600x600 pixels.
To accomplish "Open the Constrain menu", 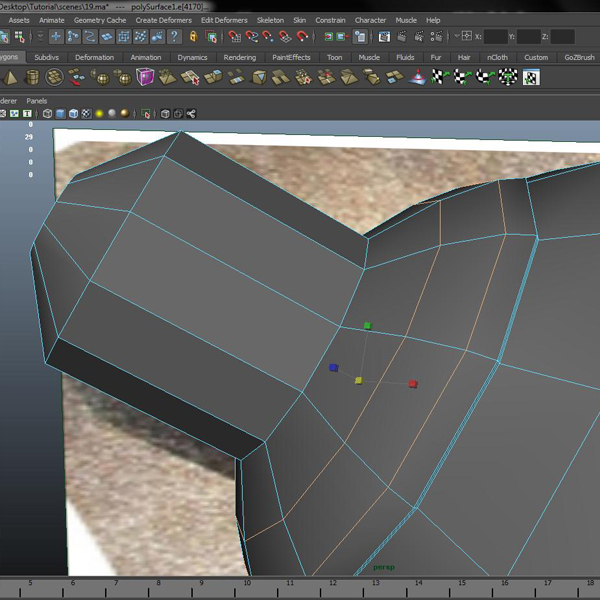I will coord(330,20).
